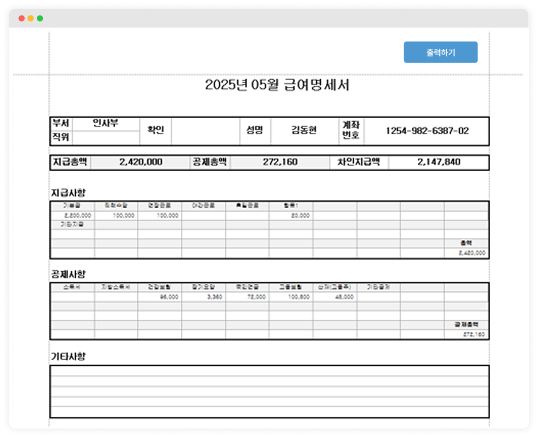The width and height of the screenshot is (538, 438).
Task: Select the 2,147,840 net pay value
Action: pyautogui.click(x=439, y=162)
